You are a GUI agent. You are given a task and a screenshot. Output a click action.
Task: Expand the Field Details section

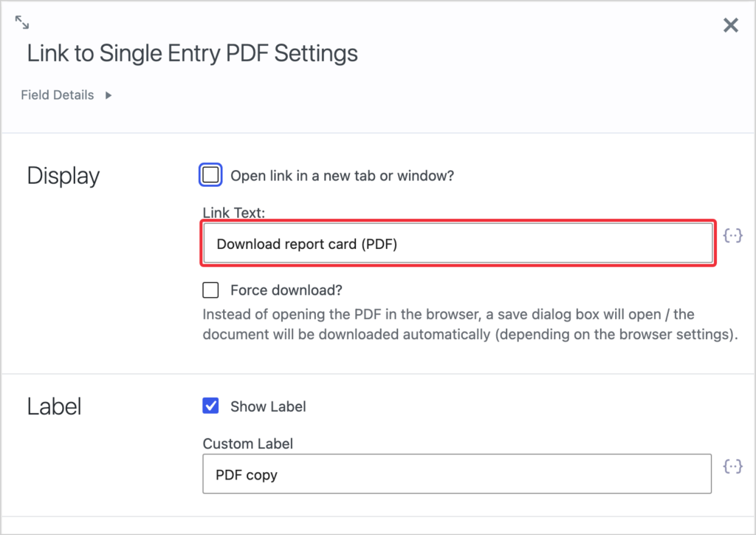[x=66, y=95]
